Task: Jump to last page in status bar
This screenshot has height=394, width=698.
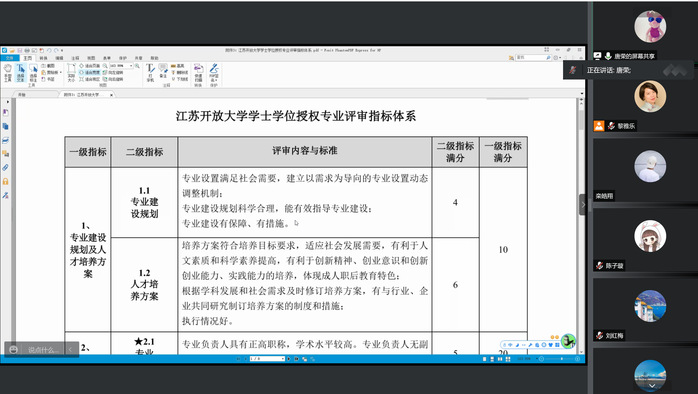Action: [x=296, y=359]
